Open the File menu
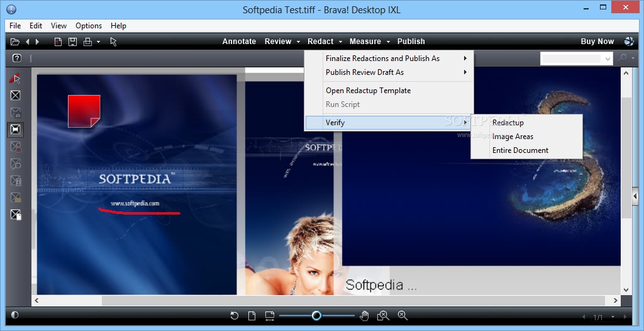This screenshot has width=644, height=331. (15, 26)
